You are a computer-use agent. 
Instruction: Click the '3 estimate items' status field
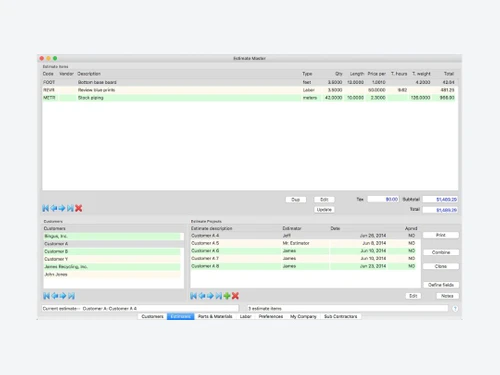(348, 309)
